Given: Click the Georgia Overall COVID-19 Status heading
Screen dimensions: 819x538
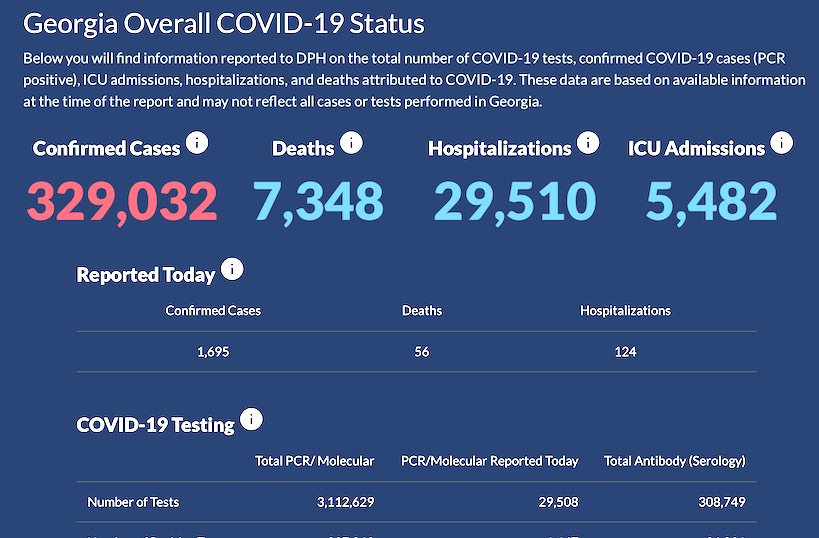Looking at the screenshot, I should [223, 24].
